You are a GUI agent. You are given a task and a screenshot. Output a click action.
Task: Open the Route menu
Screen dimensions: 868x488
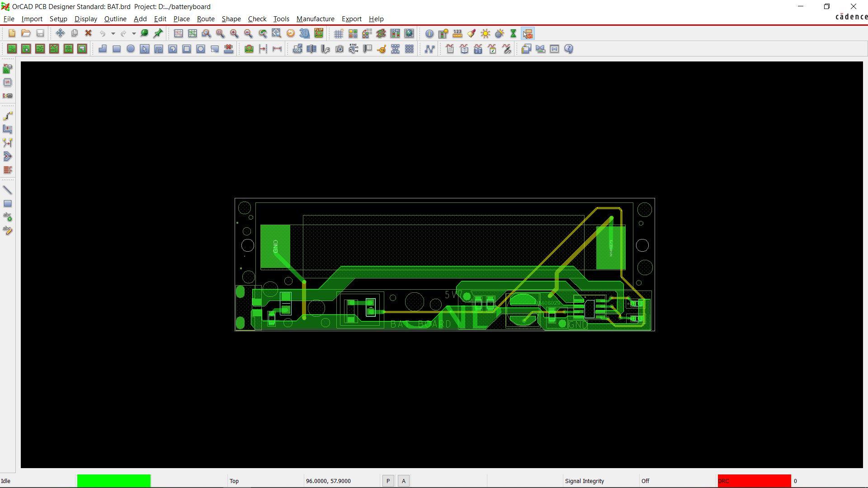pyautogui.click(x=205, y=19)
